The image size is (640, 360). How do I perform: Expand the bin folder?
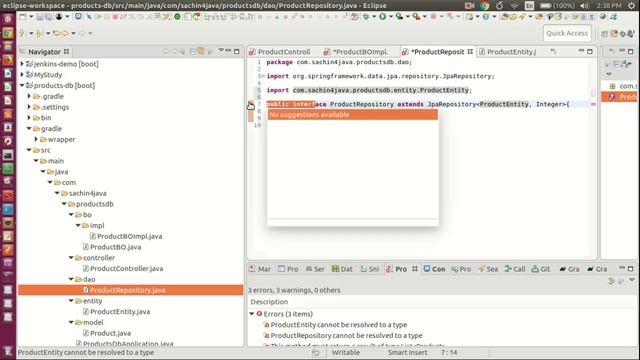coord(29,118)
